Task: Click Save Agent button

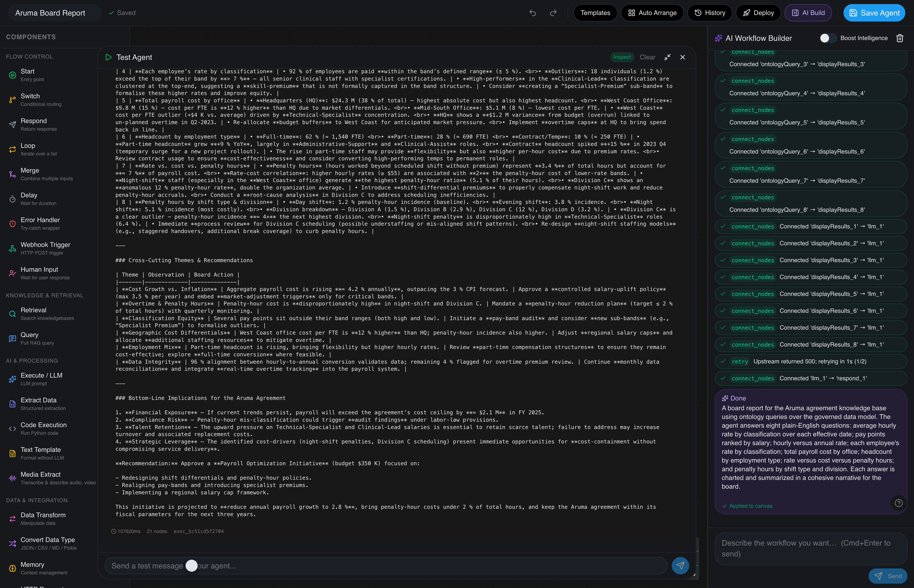Action: [x=874, y=13]
